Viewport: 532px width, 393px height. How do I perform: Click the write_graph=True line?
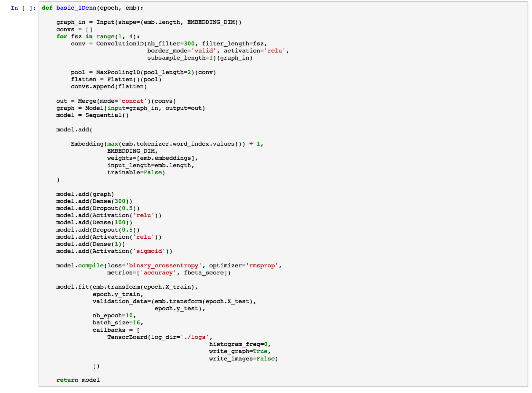(240, 351)
